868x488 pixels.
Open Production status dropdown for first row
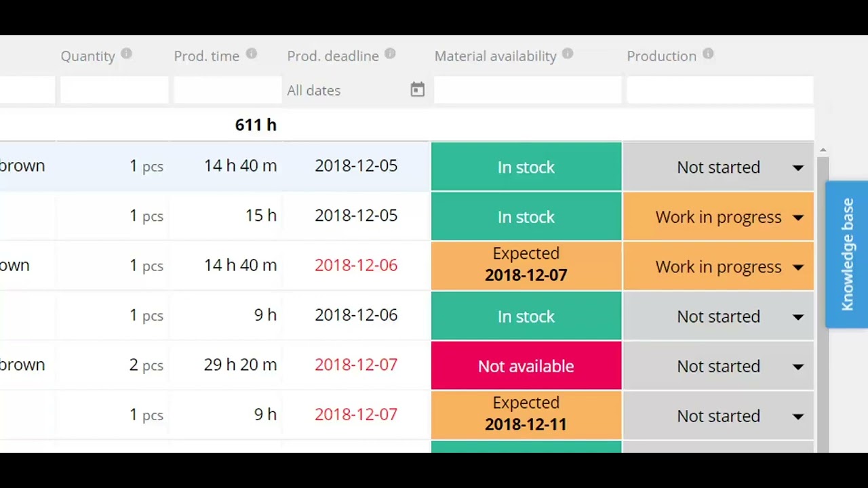click(797, 167)
